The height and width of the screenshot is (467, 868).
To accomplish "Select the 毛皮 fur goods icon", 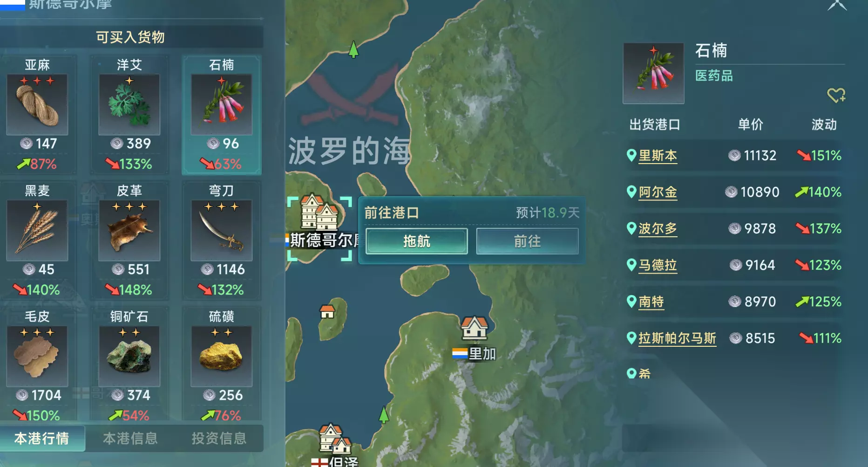I will pos(37,356).
